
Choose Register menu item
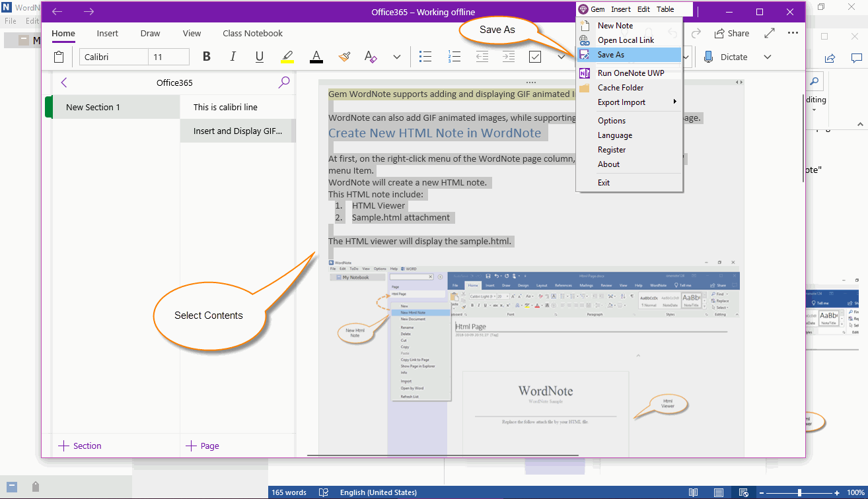pos(630,150)
